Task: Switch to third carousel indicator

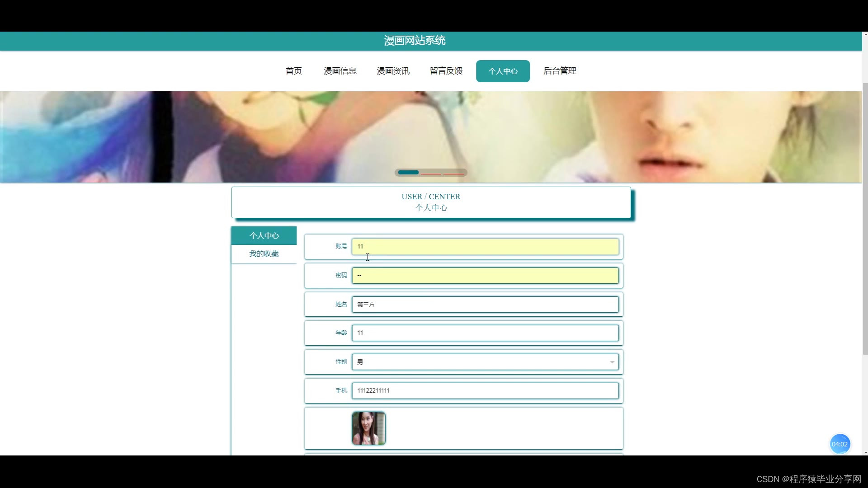Action: point(453,173)
